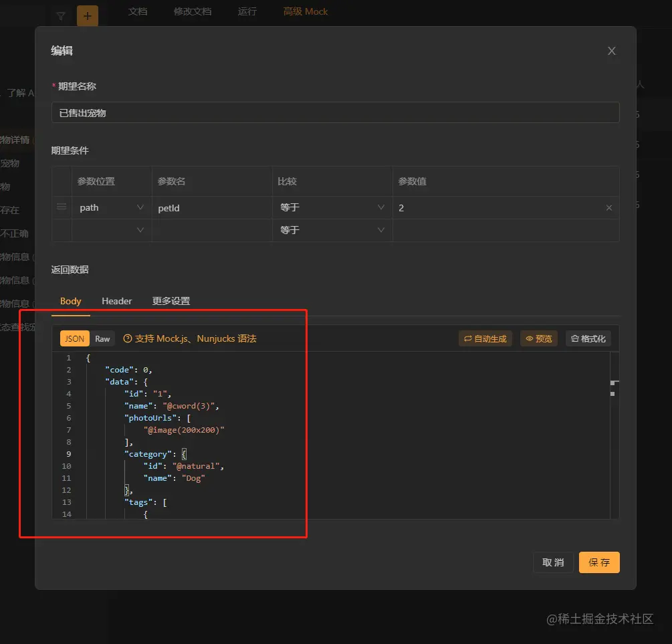Click the 保存 save button
Viewport: 672px width, 644px height.
(x=599, y=562)
